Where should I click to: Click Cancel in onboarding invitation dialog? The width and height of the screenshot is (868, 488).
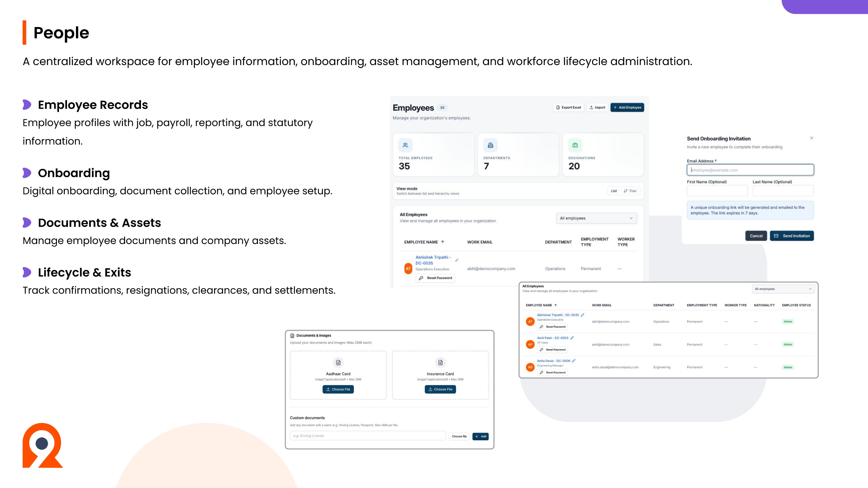coord(756,236)
